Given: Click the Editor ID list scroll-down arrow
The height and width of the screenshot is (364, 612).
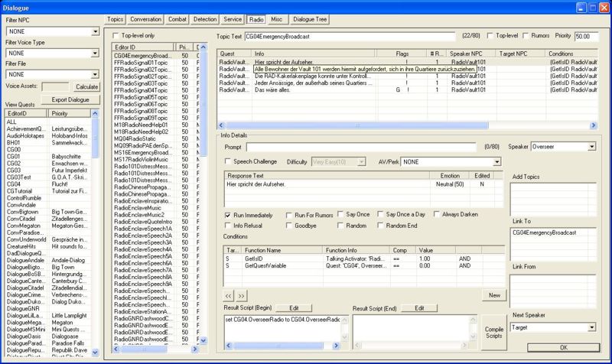Looking at the screenshot, I should point(203,340).
